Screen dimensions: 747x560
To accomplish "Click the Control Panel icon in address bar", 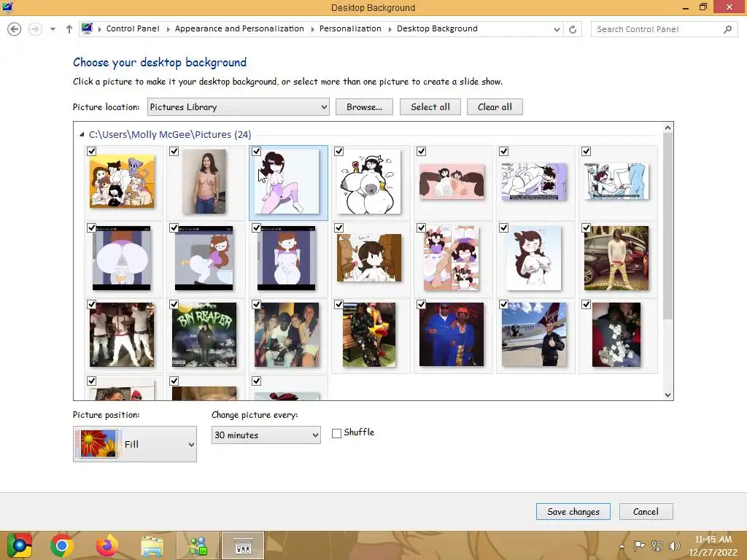I will (87, 28).
